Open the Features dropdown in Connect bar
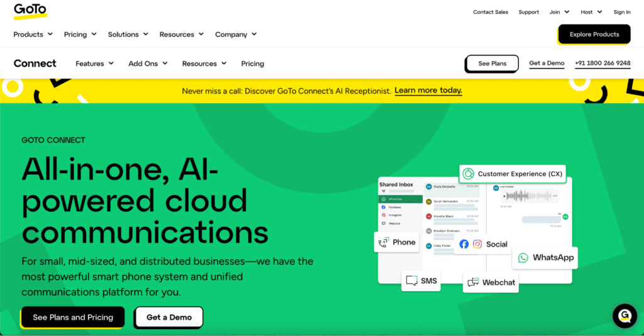Image resolution: width=644 pixels, height=336 pixels. pyautogui.click(x=94, y=64)
